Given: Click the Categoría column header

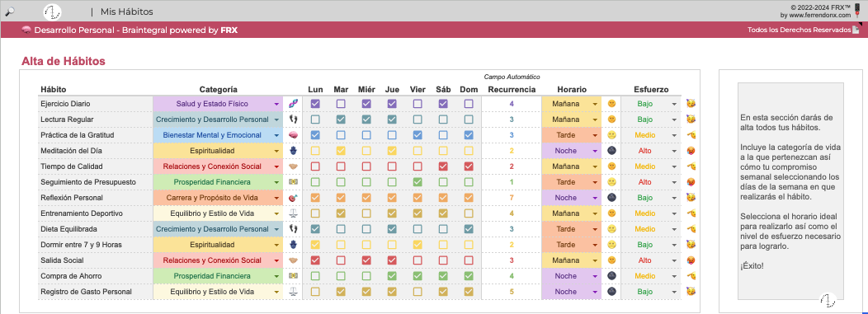Looking at the screenshot, I should 218,89.
